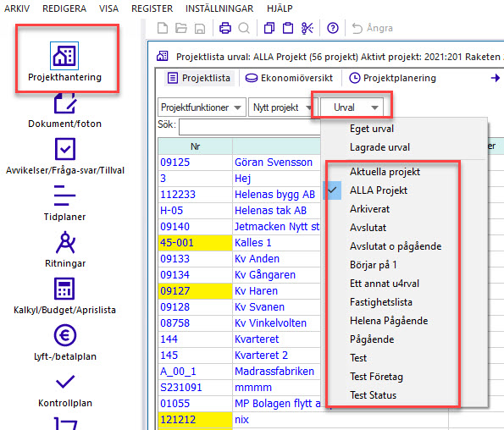Open Kalkyl/Budget/Aprislista calculator icon

[64, 289]
